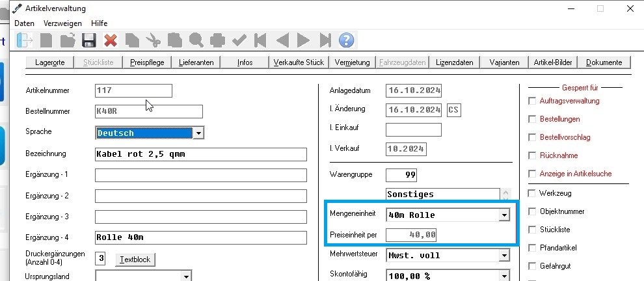Open the Dokumente section

(604, 62)
